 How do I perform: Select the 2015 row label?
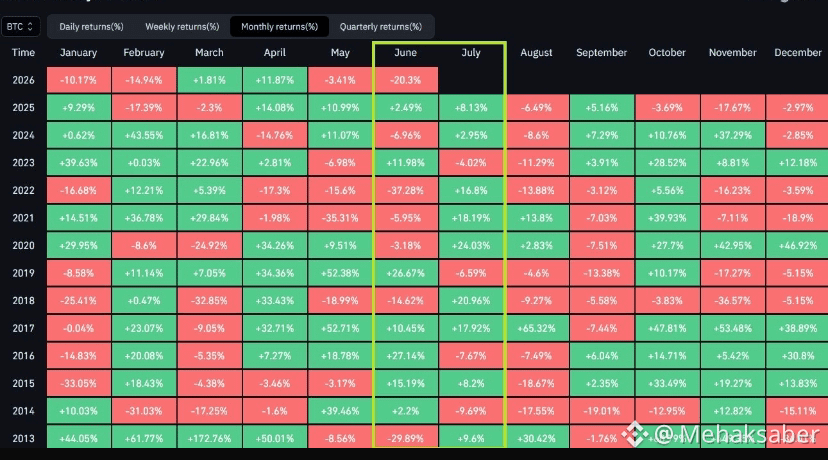click(23, 383)
